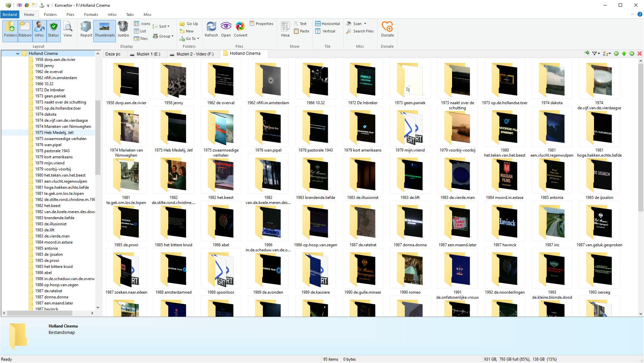Collapse the Holland Cinema tree node
Image resolution: width=644 pixels, height=363 pixels.
tap(18, 53)
